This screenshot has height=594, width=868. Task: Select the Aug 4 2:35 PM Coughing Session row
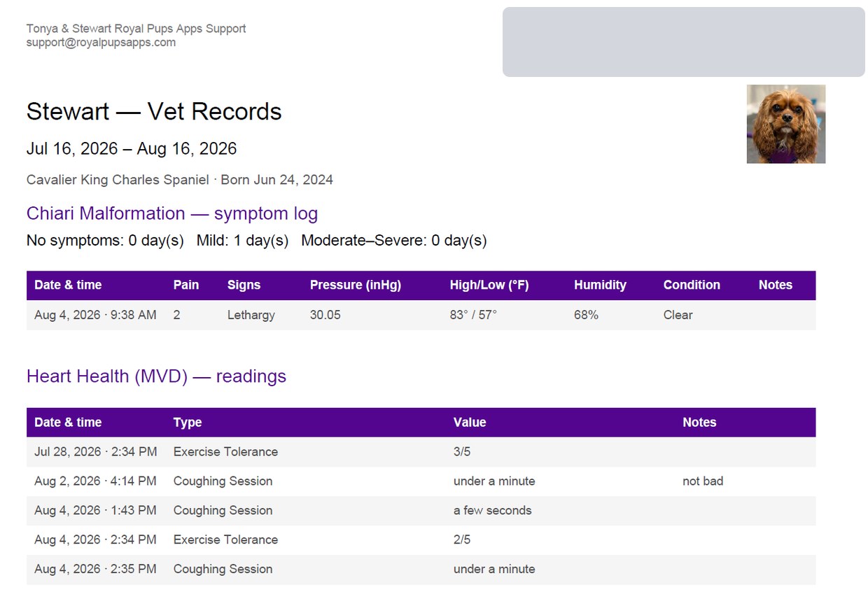(x=421, y=570)
